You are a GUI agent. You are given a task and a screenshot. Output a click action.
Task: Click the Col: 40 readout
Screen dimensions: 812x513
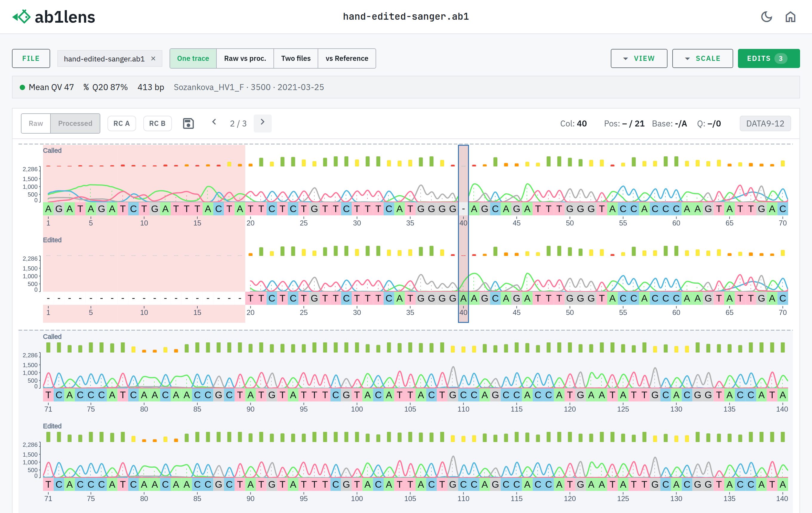point(573,123)
